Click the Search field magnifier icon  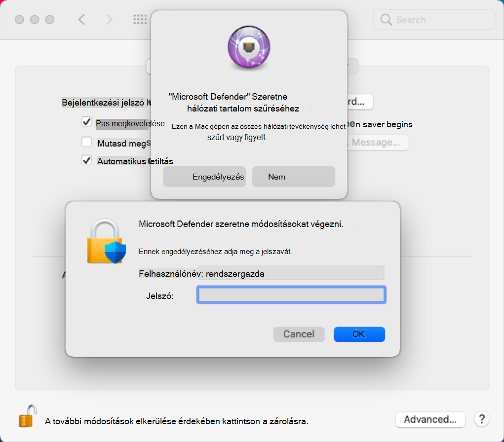tap(386, 20)
